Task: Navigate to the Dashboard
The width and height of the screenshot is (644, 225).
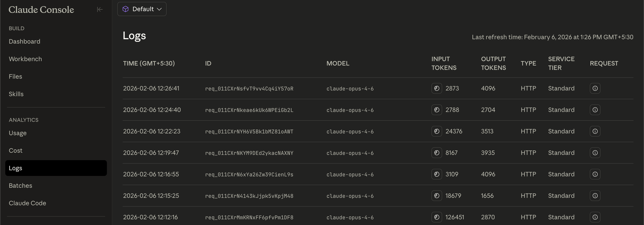Action: coord(25,41)
